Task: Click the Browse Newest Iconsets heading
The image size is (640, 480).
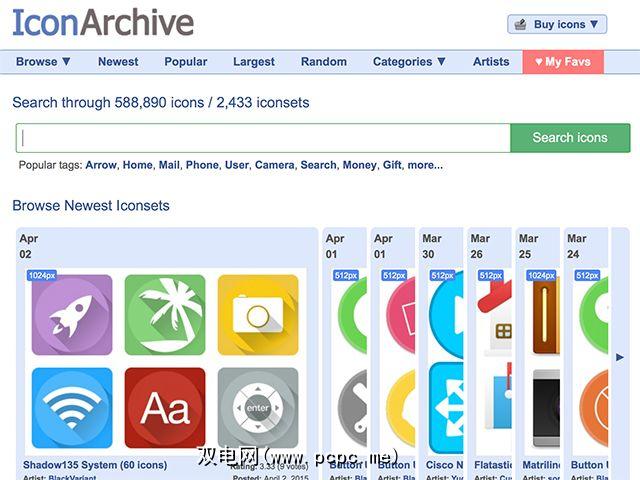Action: 91,205
